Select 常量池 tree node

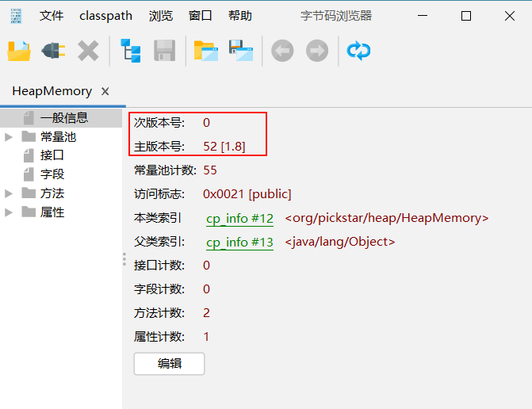(58, 137)
